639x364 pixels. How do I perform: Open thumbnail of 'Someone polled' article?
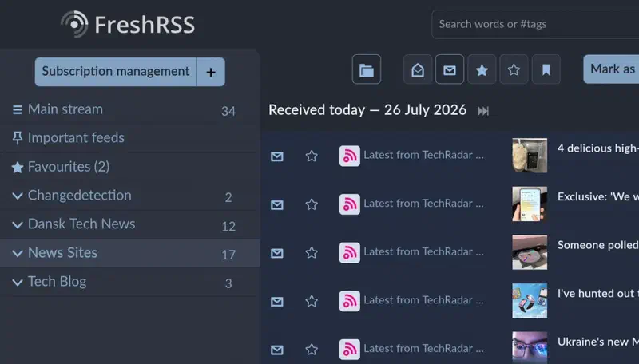point(530,252)
